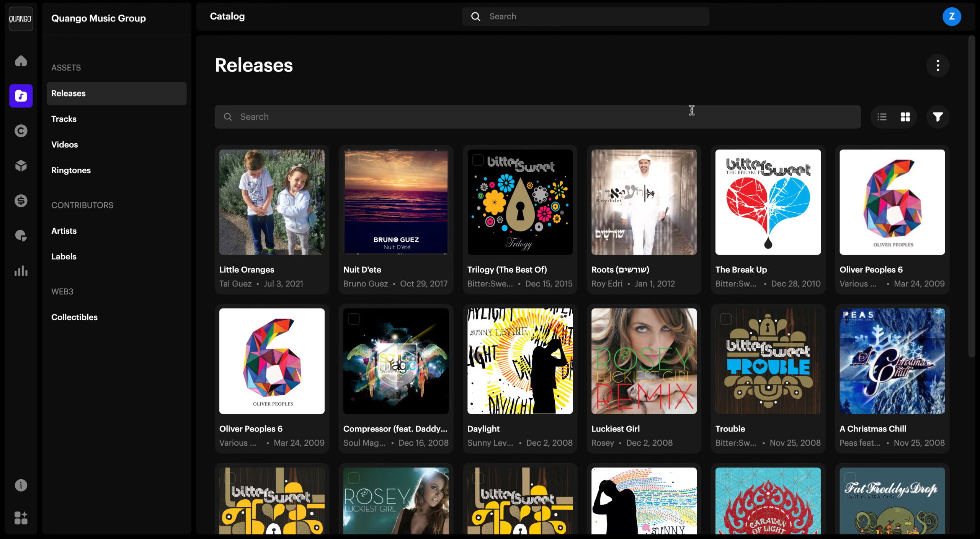Open Tracks in the sidebar
980x539 pixels.
(64, 119)
